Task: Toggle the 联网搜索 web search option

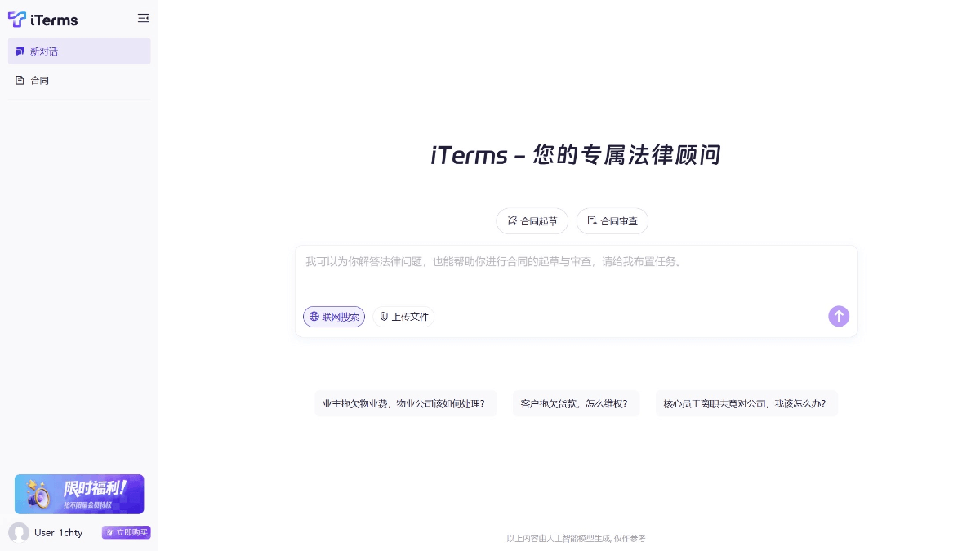Action: point(334,317)
